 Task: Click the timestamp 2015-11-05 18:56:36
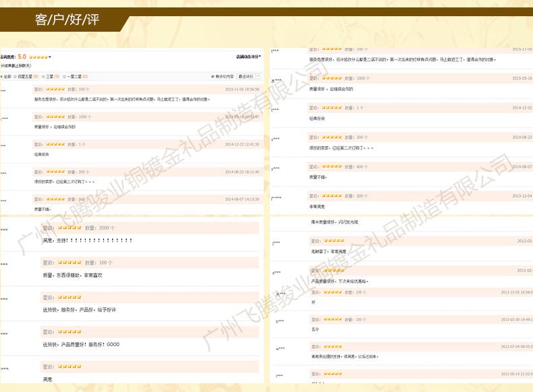tap(242, 89)
